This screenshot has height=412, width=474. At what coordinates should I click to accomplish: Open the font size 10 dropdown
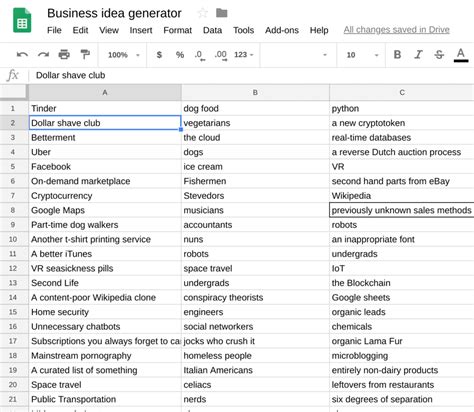362,55
